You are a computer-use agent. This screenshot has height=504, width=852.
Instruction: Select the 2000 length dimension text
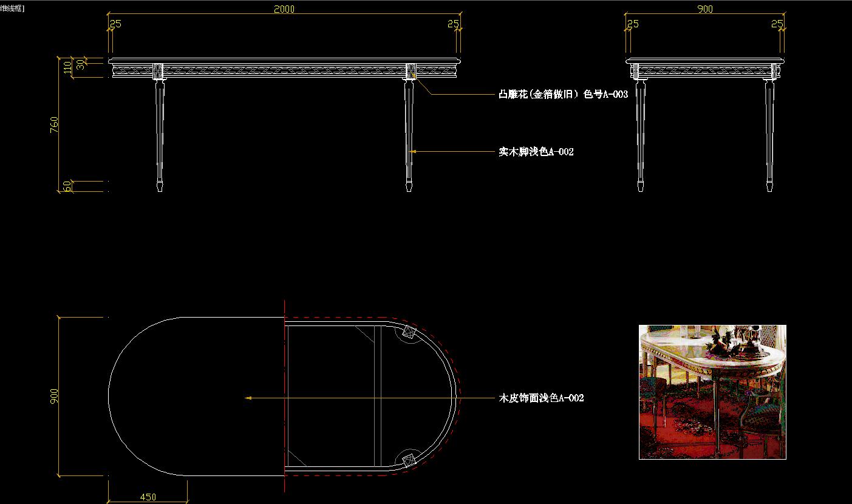[x=284, y=9]
